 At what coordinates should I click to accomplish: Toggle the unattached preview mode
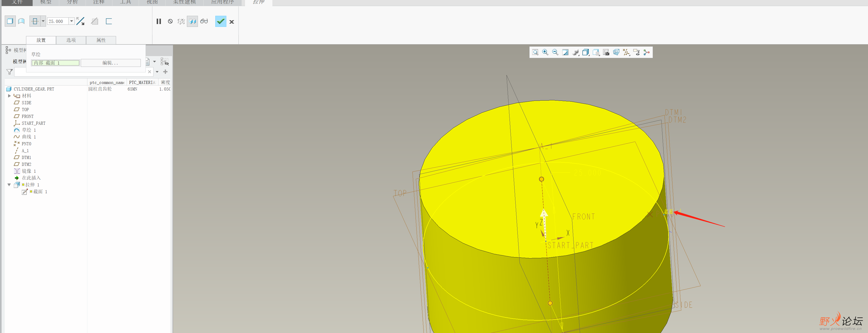click(x=181, y=21)
